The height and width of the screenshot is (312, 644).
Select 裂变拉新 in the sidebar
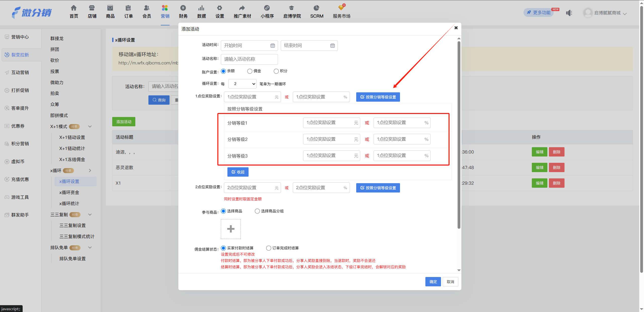coord(20,55)
